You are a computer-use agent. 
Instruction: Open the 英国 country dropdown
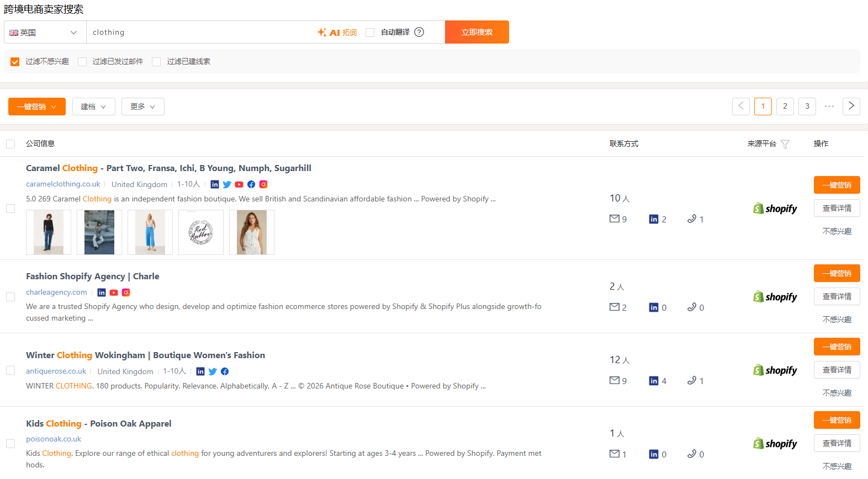point(45,33)
